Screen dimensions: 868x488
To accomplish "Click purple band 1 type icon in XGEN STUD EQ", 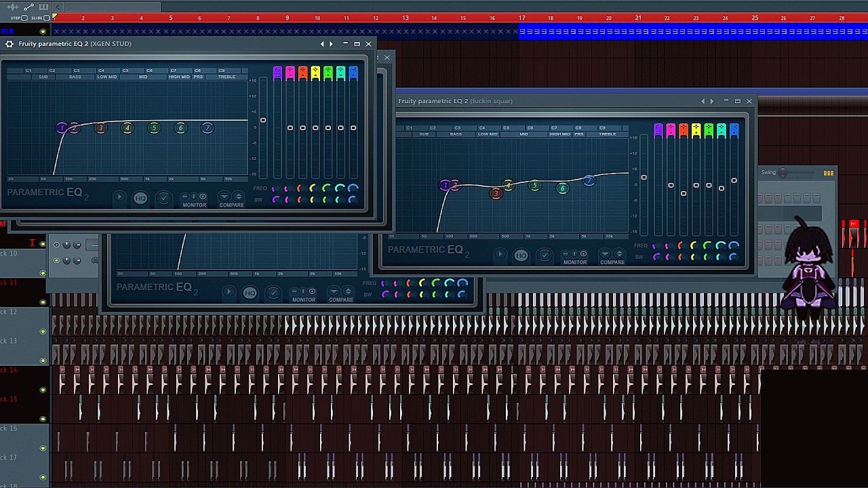I will [277, 73].
